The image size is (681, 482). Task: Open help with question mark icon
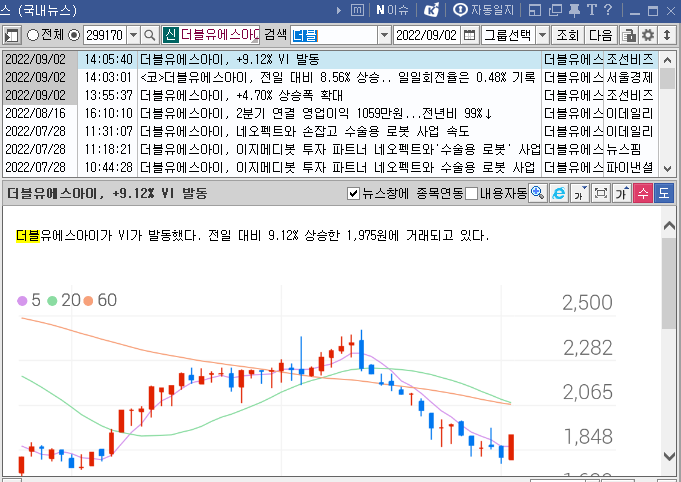point(608,10)
